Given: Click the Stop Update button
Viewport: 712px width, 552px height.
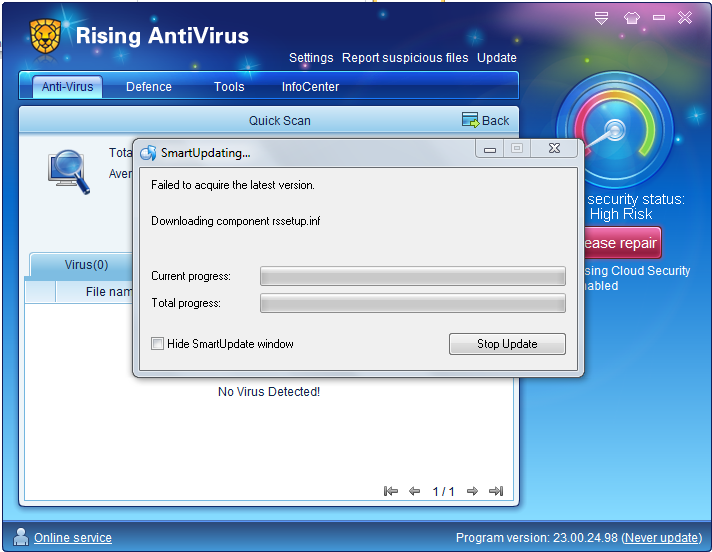Looking at the screenshot, I should pyautogui.click(x=507, y=344).
